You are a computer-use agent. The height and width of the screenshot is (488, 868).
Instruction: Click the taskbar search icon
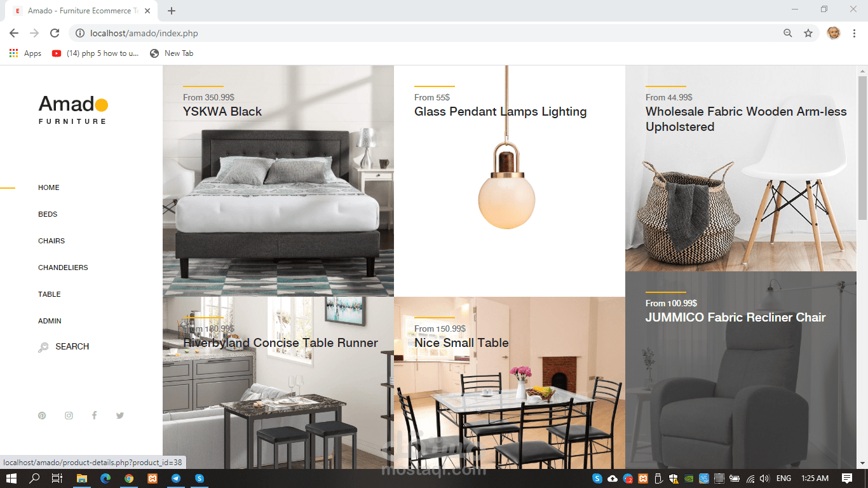pyautogui.click(x=35, y=478)
